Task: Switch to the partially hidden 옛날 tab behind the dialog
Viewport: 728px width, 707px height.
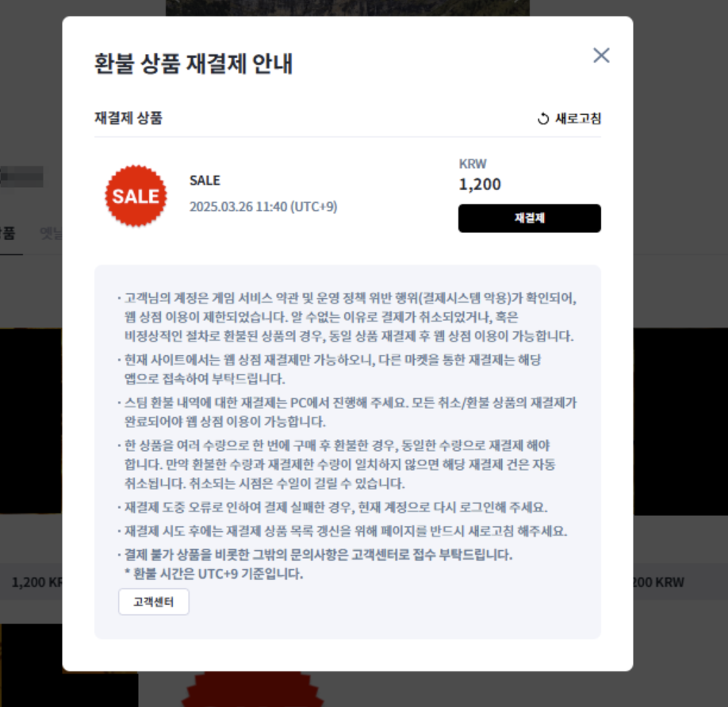Action: click(51, 233)
